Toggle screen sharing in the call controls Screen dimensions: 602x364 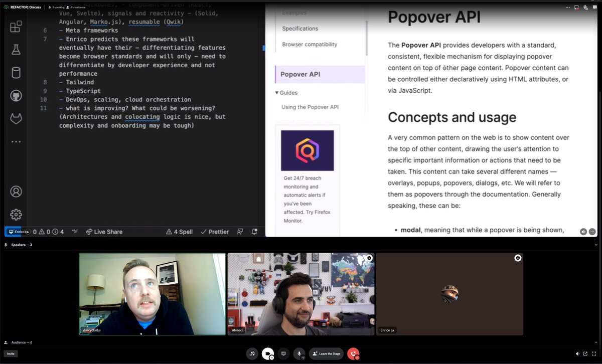click(x=283, y=353)
